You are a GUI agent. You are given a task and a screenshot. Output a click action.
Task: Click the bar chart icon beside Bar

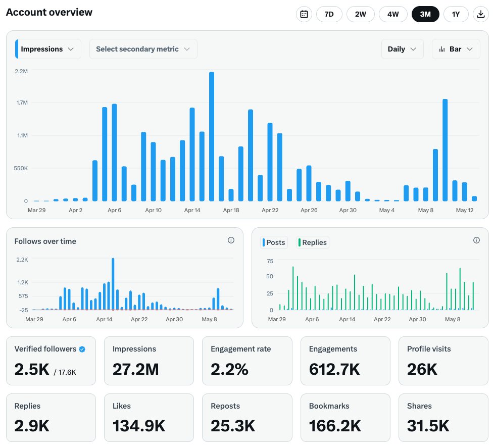point(442,49)
